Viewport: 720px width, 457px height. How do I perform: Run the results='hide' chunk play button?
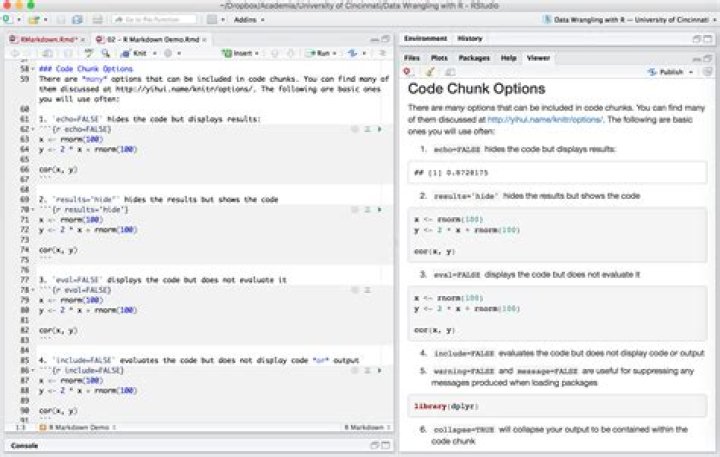coord(380,210)
